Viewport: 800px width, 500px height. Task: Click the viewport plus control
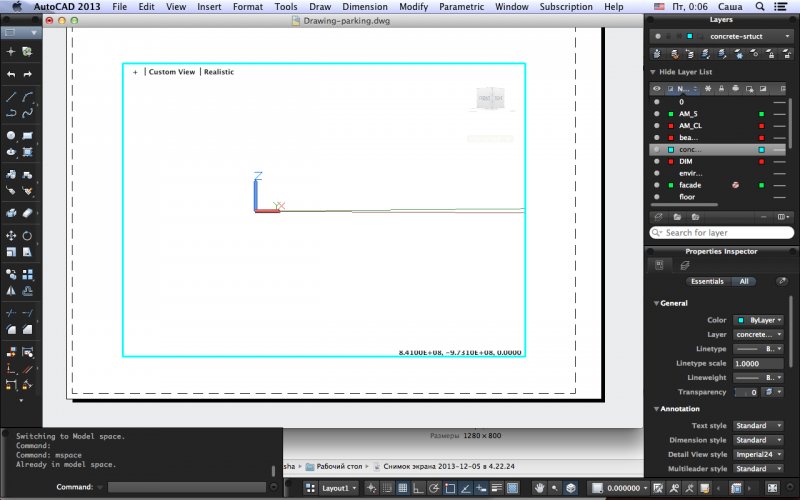[x=135, y=72]
